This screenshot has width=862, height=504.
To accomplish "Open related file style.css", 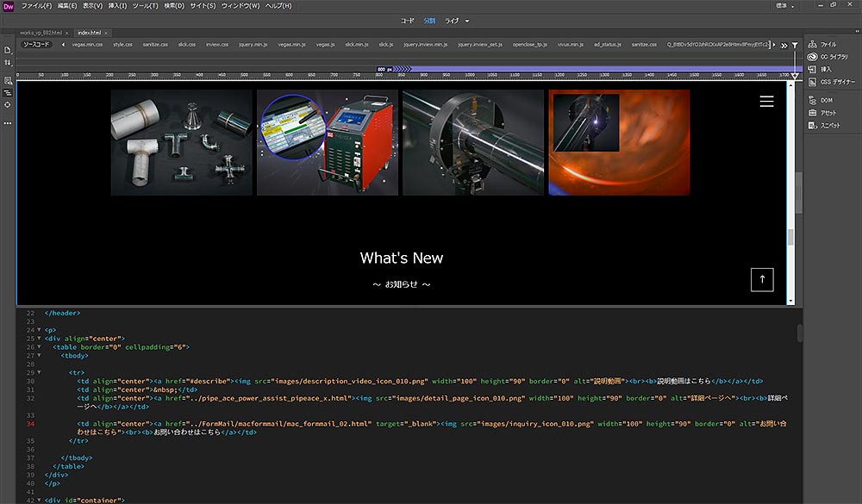I will tap(122, 45).
